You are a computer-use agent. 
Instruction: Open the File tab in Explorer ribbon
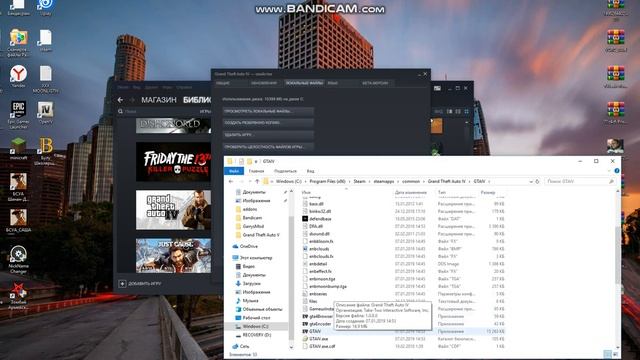tap(234, 171)
